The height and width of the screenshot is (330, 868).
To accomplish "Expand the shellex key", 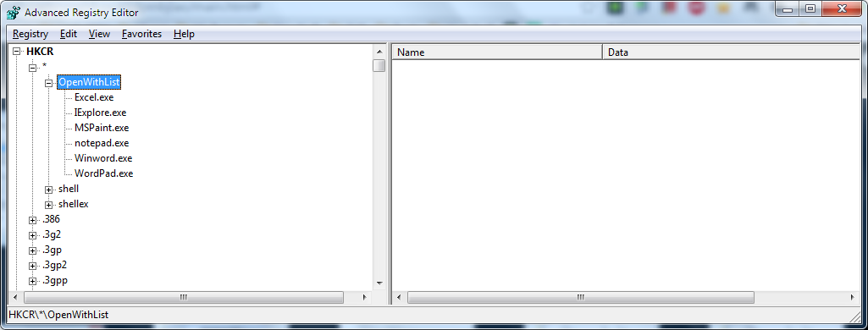I will pyautogui.click(x=49, y=205).
